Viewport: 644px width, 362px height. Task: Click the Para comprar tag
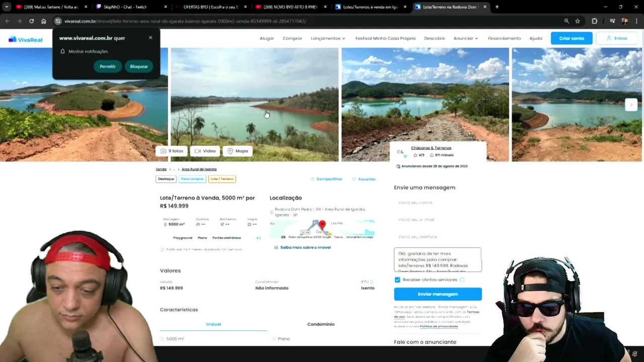pos(192,179)
